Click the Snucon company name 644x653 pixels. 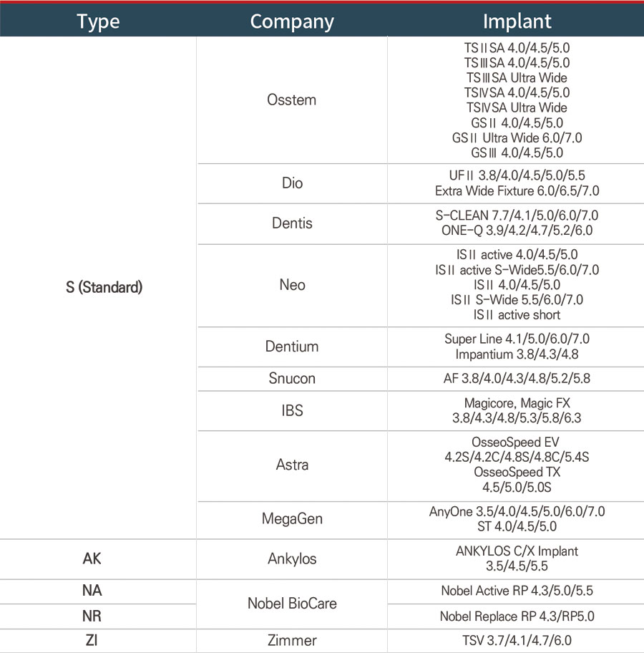[292, 378]
